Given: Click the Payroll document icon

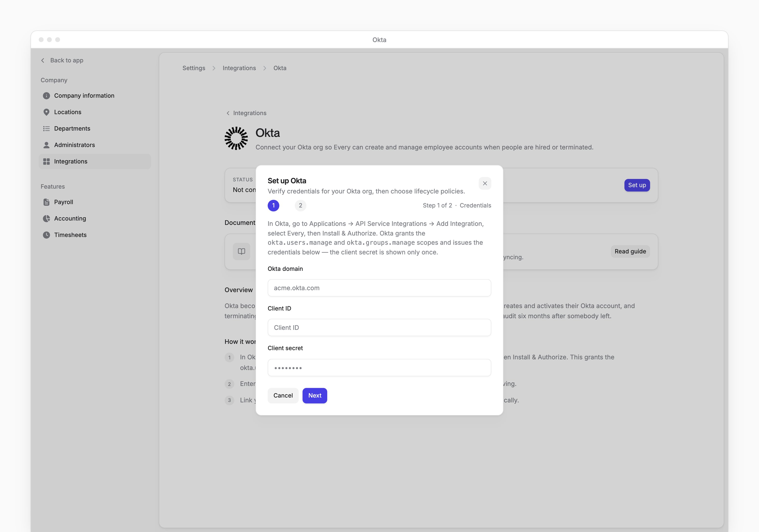Looking at the screenshot, I should 46,202.
